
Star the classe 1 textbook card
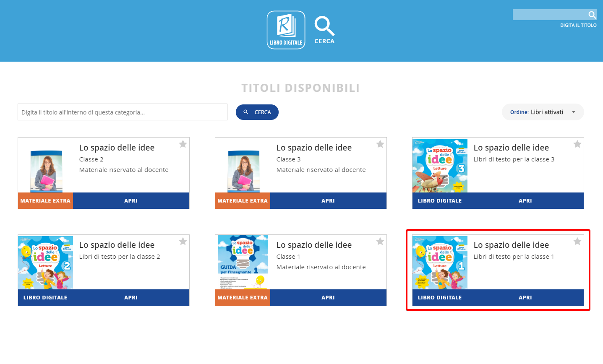(577, 242)
